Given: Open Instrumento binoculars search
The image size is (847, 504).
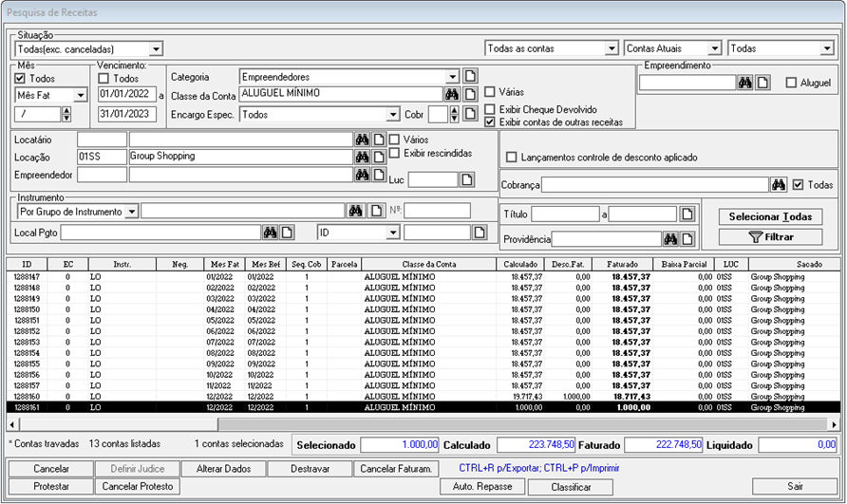Looking at the screenshot, I should coord(355,211).
